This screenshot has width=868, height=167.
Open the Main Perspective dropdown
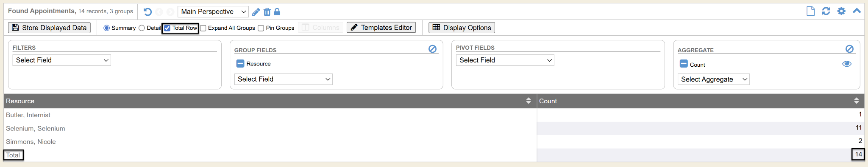(213, 12)
